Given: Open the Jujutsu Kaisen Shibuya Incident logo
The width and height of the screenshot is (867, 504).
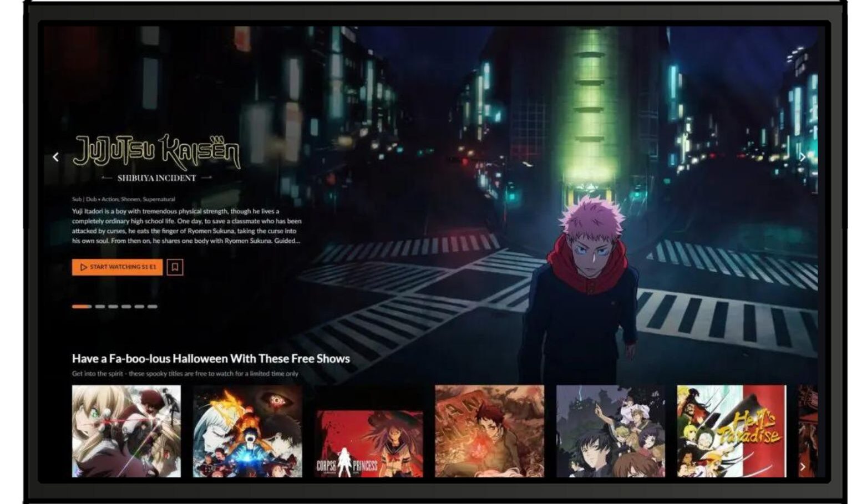Looking at the screenshot, I should [x=156, y=158].
